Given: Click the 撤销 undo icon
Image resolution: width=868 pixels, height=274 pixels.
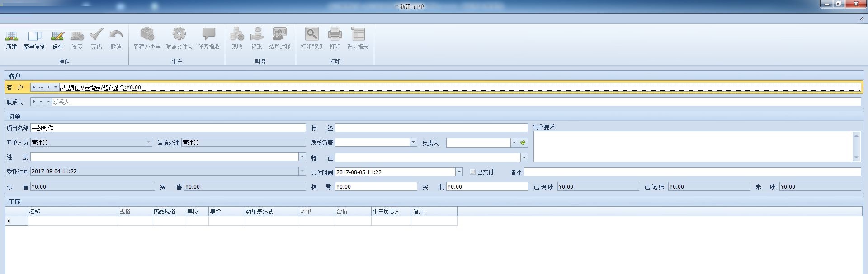Looking at the screenshot, I should (x=116, y=35).
